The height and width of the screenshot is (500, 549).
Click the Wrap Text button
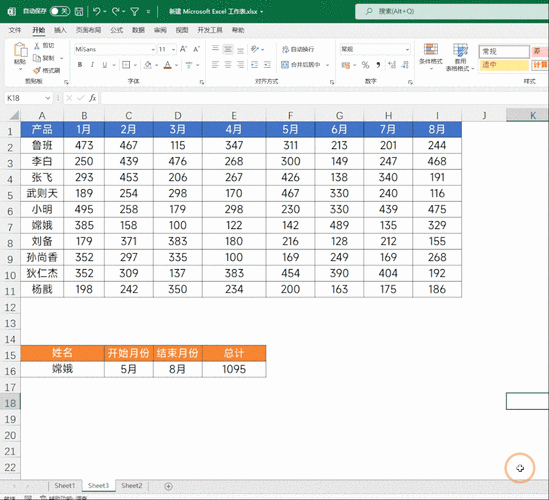[298, 49]
